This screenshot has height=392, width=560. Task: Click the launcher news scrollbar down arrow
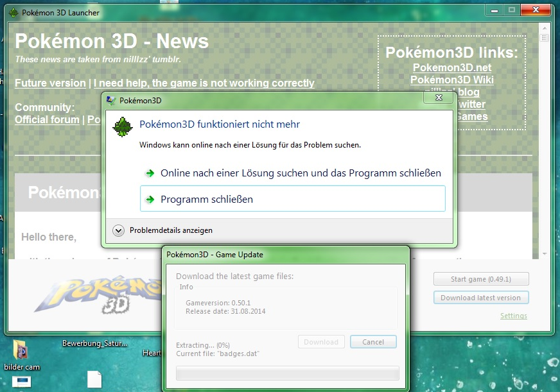pos(545,253)
